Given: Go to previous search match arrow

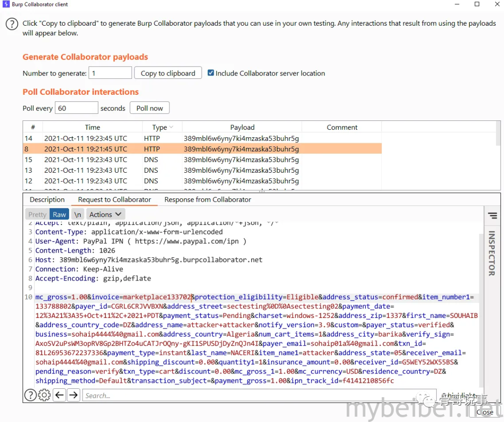Looking at the screenshot, I should coord(59,395).
